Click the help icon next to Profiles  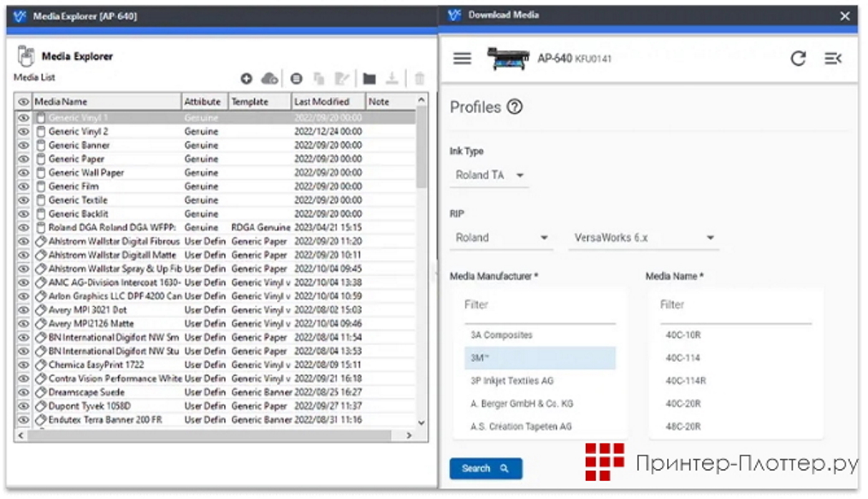[514, 107]
